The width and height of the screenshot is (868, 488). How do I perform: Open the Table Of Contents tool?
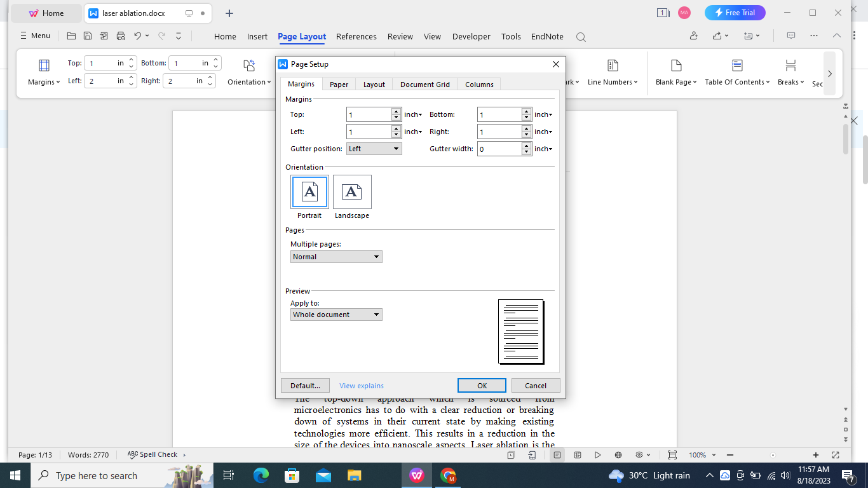736,71
